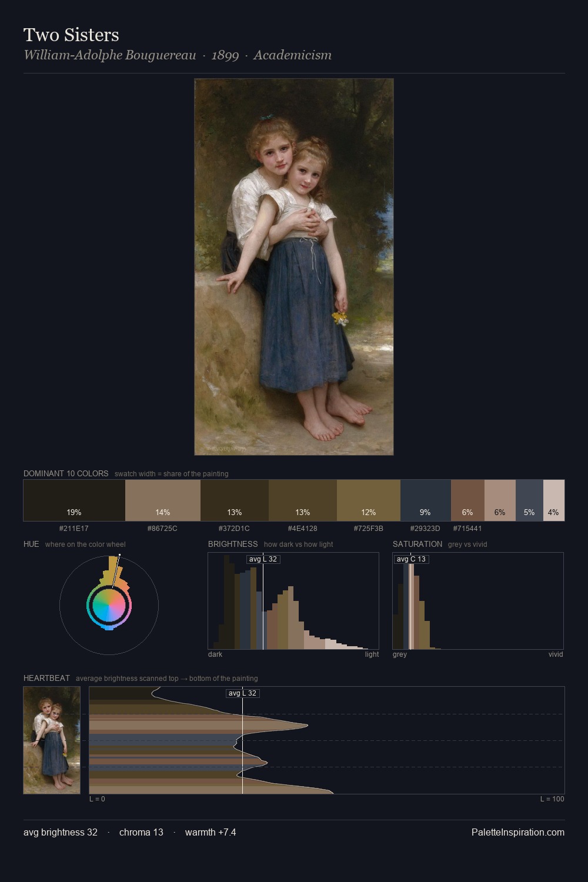Click the Two Sisters main painting image
This screenshot has height=882, width=588.
pyautogui.click(x=294, y=267)
